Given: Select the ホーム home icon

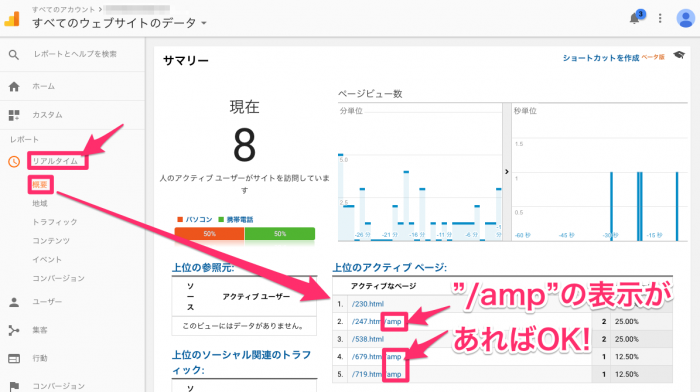Looking at the screenshot, I should (14, 87).
